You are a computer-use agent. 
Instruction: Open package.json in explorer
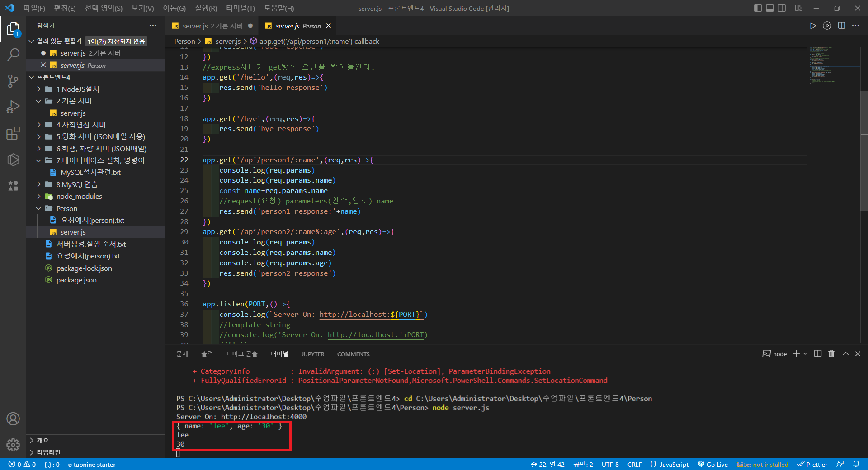tap(76, 280)
